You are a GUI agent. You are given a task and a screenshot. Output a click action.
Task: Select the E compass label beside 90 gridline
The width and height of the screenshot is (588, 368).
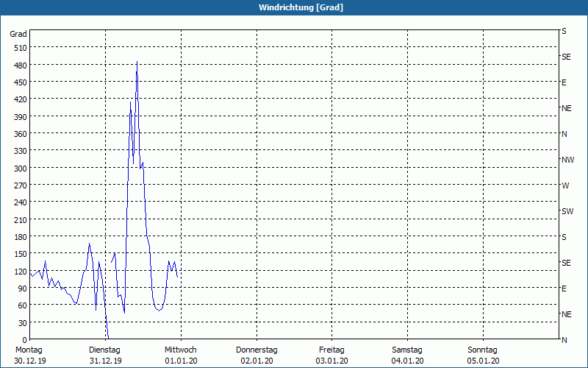point(564,289)
